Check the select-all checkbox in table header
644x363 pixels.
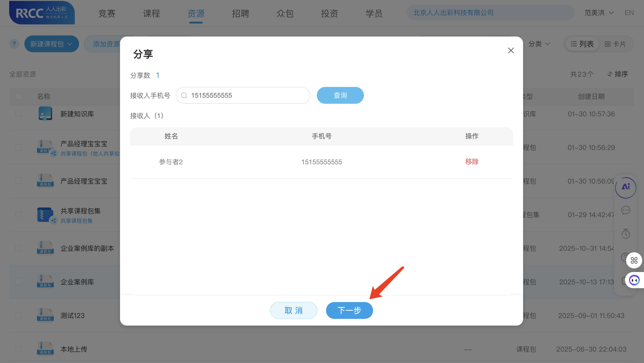point(19,96)
